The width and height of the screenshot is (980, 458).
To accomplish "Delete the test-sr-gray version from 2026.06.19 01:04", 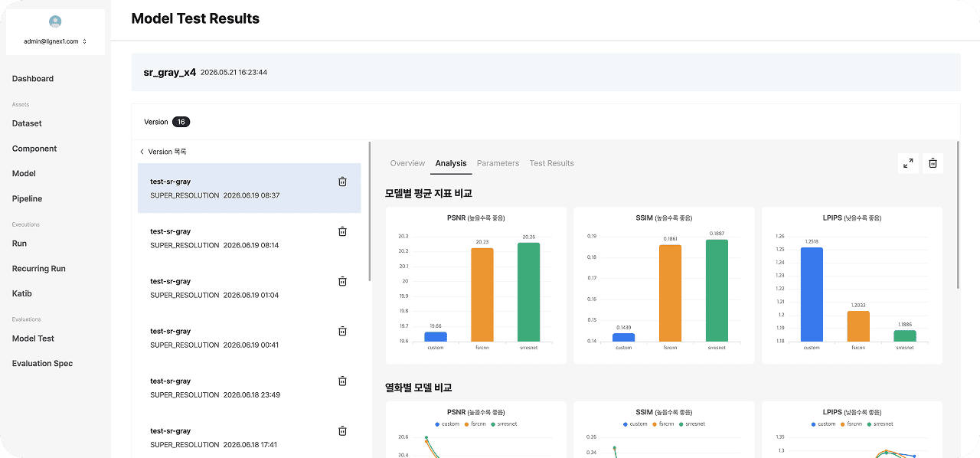I will [x=342, y=281].
